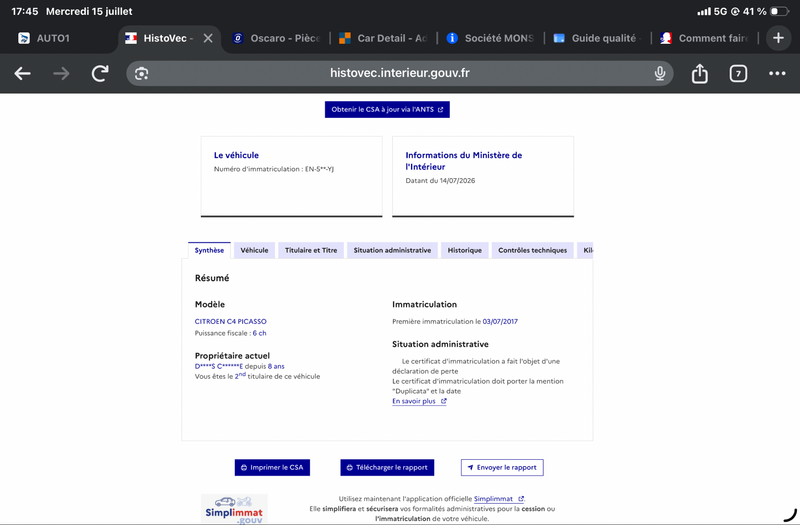Tap the battery indicator in status bar
This screenshot has height=525, width=800.
[x=779, y=11]
